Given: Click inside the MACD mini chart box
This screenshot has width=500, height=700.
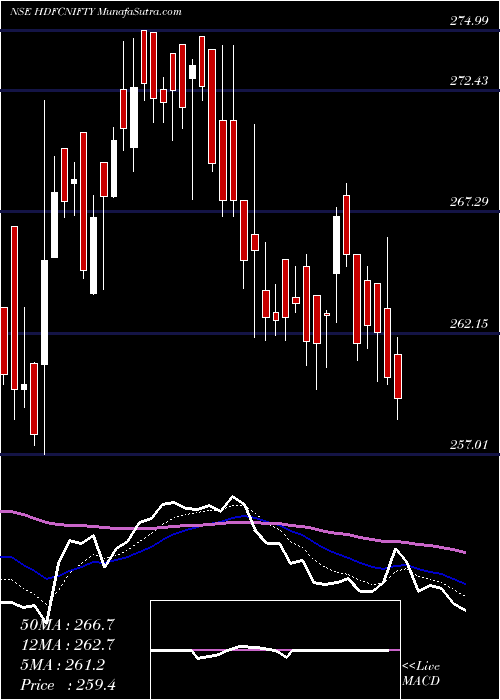Looking at the screenshot, I should pos(275,650).
